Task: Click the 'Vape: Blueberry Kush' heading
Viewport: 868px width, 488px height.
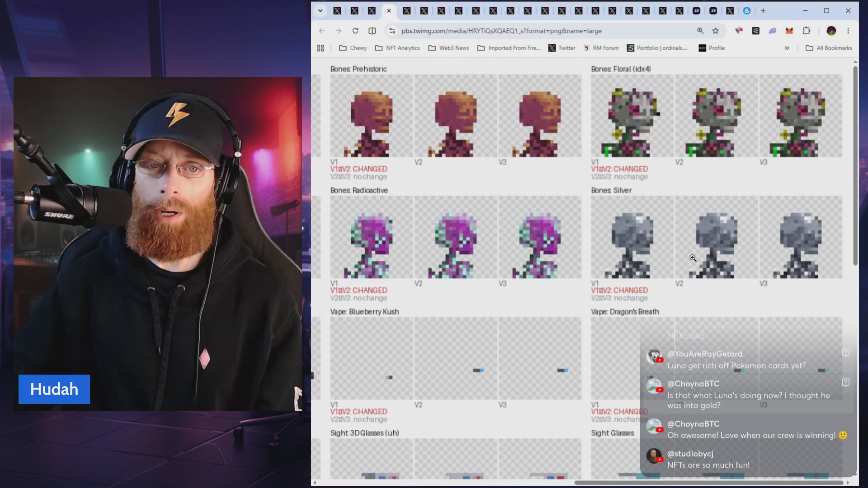Action: click(x=364, y=312)
